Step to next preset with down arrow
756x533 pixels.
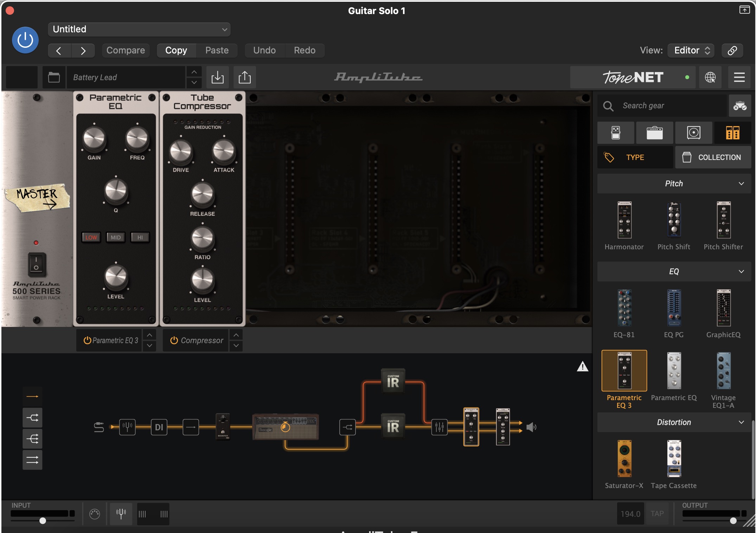click(194, 83)
